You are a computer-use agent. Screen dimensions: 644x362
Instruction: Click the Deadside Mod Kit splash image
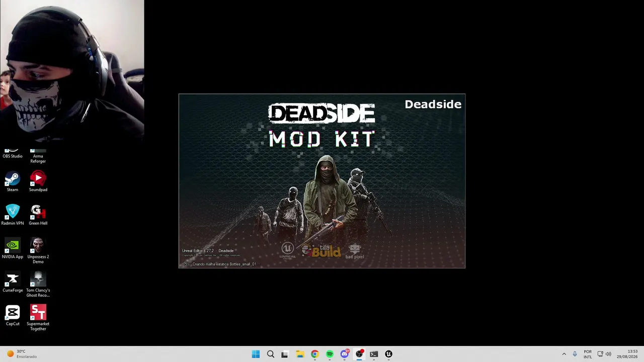(322, 181)
